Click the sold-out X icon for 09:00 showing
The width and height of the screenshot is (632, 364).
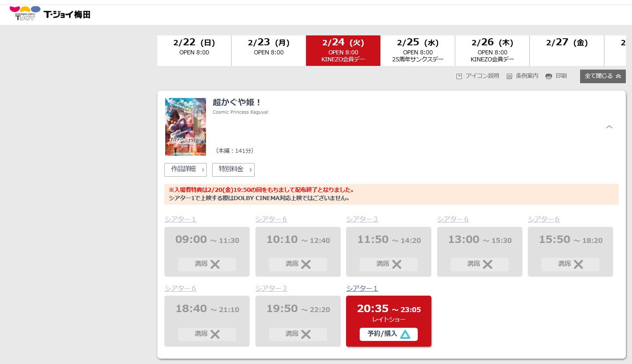[215, 264]
